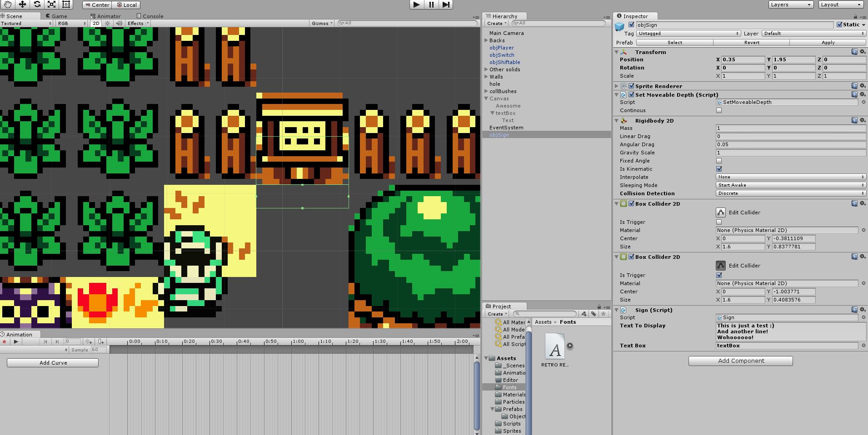This screenshot has width=868, height=435.
Task: Click the record button in the Animation panel
Action: tap(4, 342)
